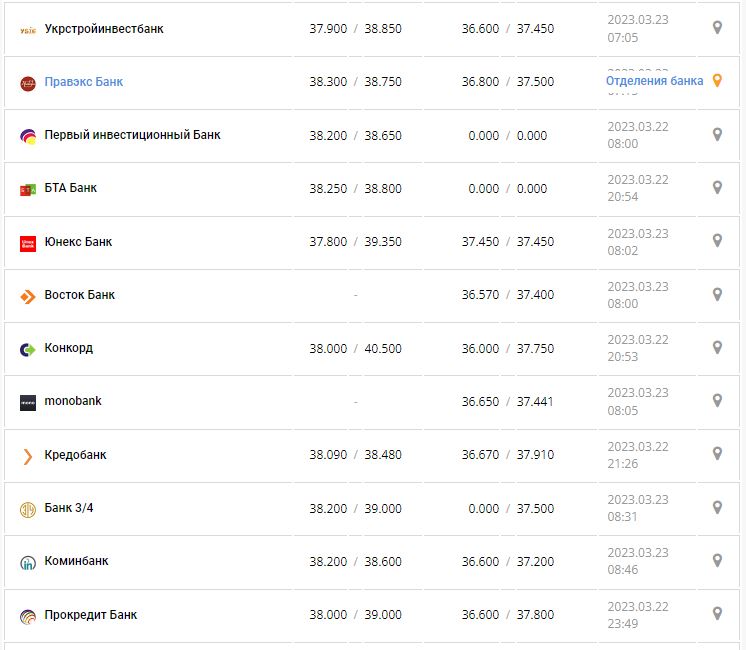
Task: Click the location pin for Конкорд
Action: click(x=717, y=348)
